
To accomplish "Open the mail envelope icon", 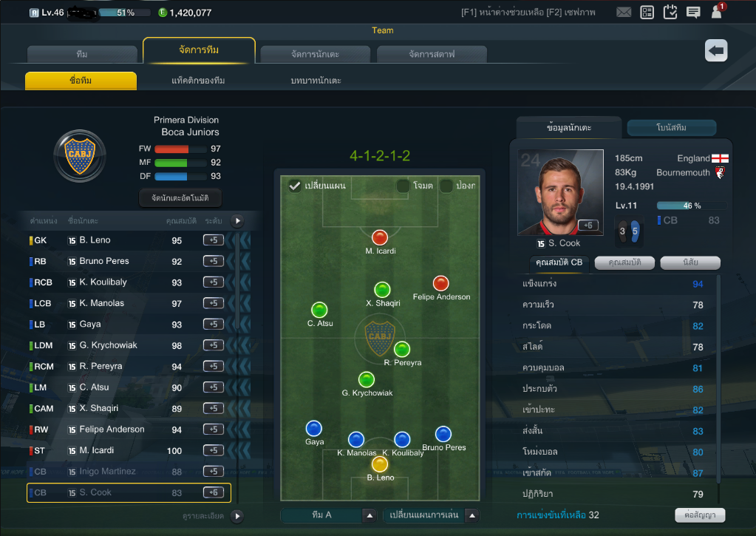I will 624,12.
